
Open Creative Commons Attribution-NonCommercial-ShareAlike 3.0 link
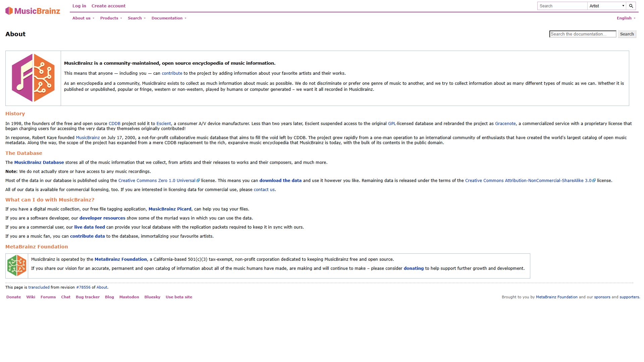coord(530,181)
